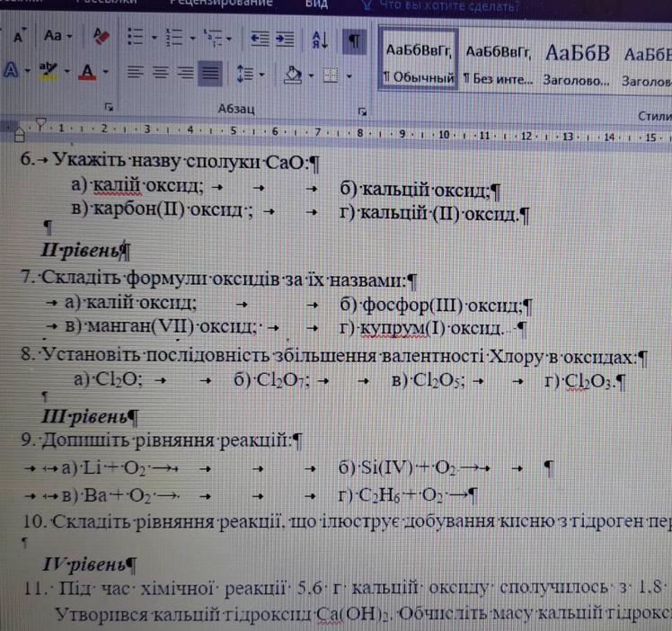This screenshot has height=631, width=672.
Task: Toggle the show paragraph marks button
Action: point(356,40)
